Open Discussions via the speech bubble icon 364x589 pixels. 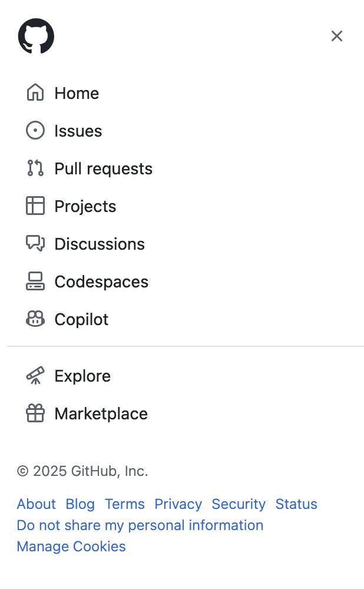pyautogui.click(x=35, y=243)
